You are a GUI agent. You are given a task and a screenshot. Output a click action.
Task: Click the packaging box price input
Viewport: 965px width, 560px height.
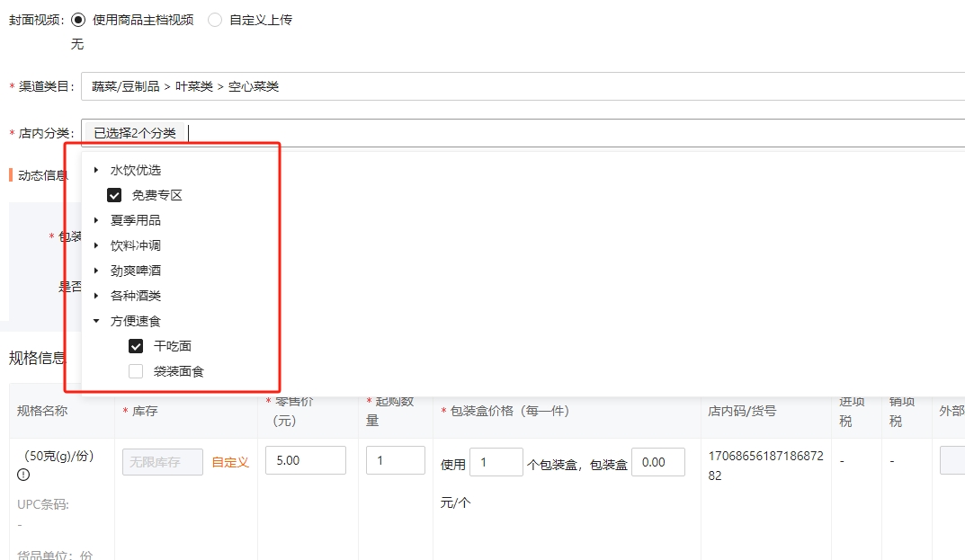pos(657,462)
